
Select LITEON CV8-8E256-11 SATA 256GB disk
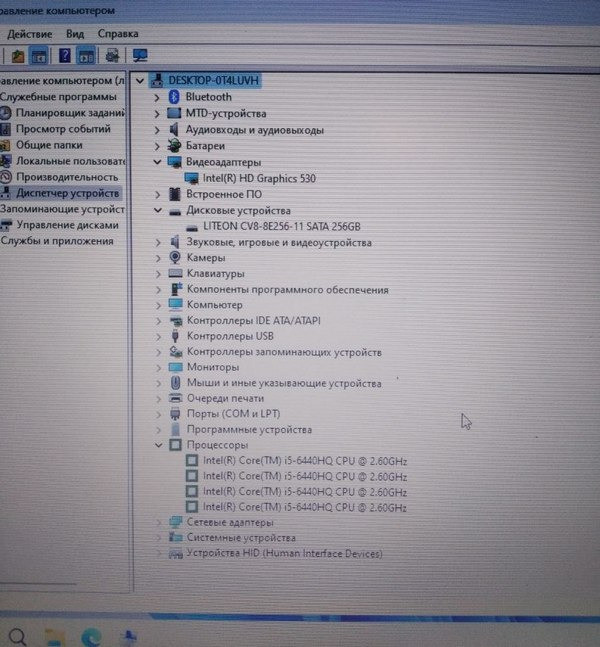coord(282,227)
